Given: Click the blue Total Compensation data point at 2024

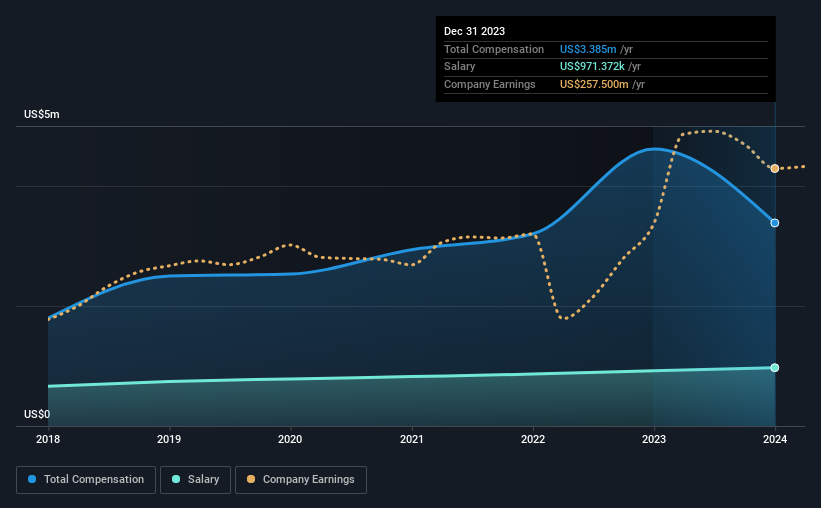Looking at the screenshot, I should tap(775, 223).
